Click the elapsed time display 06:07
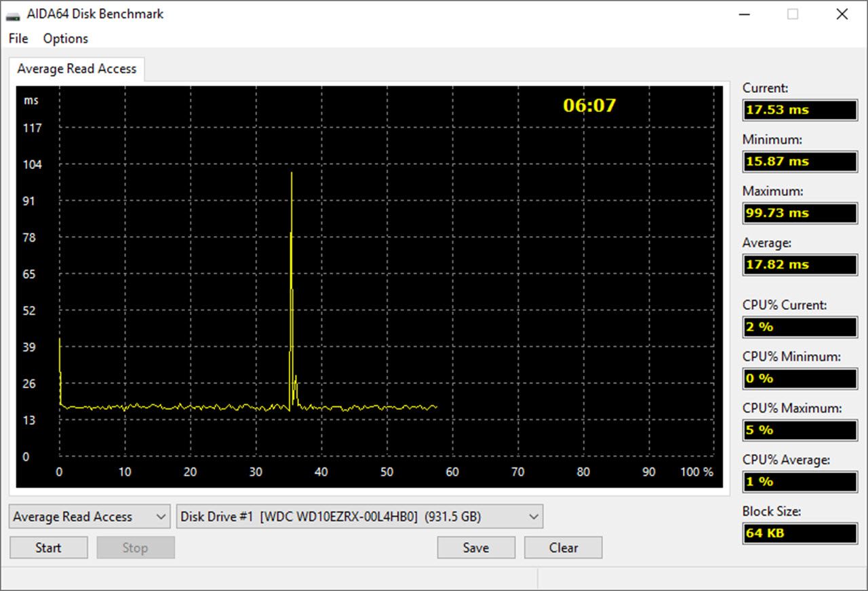868x591 pixels. (x=589, y=106)
